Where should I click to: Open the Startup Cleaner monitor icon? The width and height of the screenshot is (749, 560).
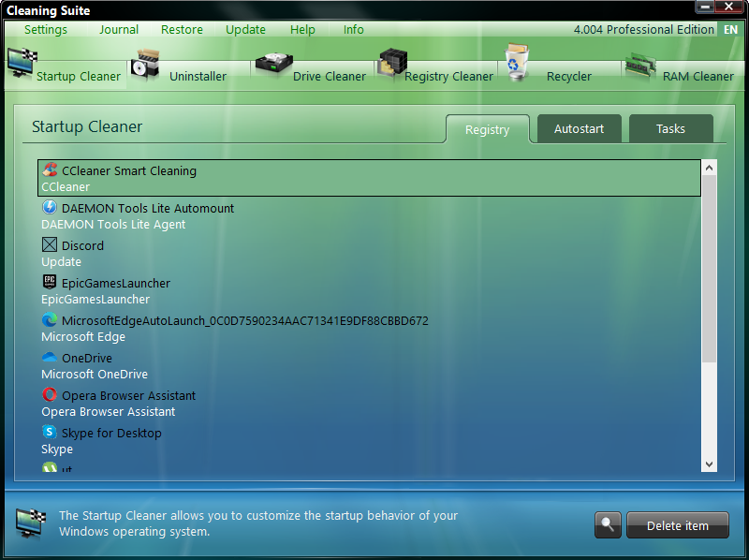click(x=22, y=63)
